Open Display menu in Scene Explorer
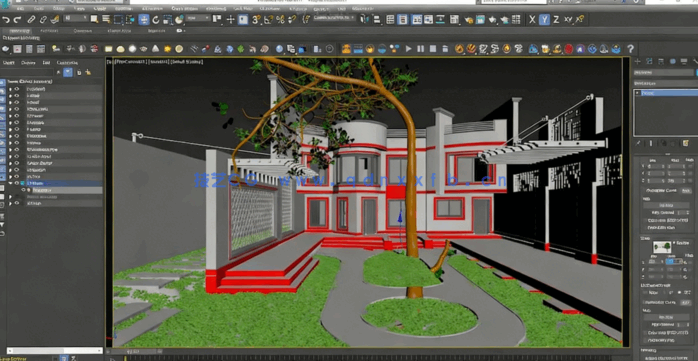Screen dimensions: 698x361 [x=28, y=63]
